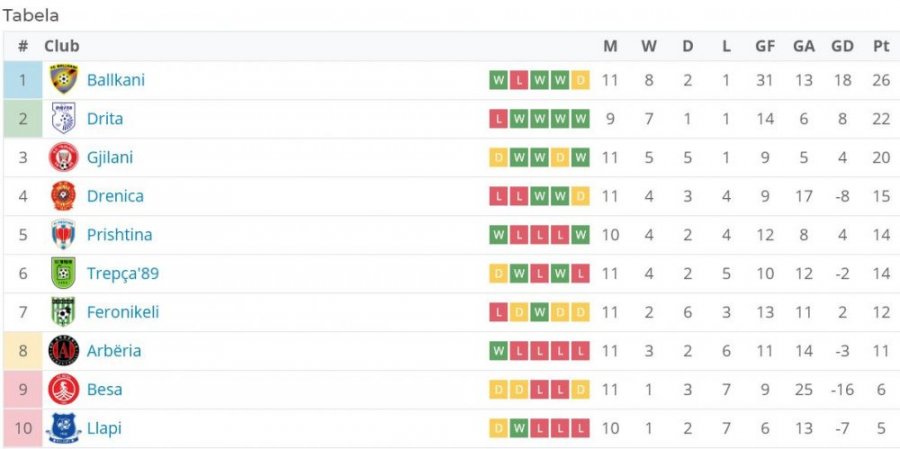Click the Trepça'89 green crest icon

(x=63, y=273)
